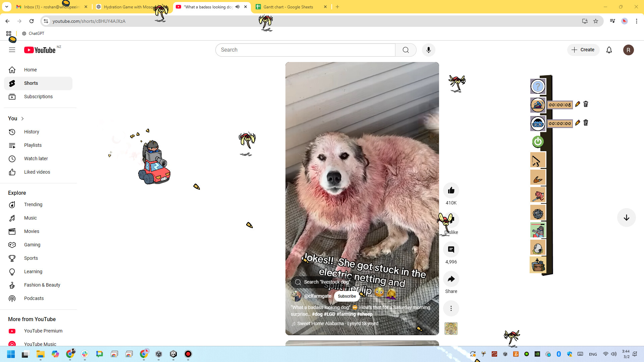Subscribe to @clfarmgate

point(346,296)
